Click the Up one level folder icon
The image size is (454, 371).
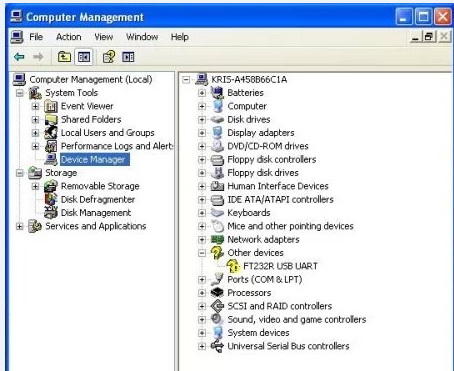tap(64, 57)
